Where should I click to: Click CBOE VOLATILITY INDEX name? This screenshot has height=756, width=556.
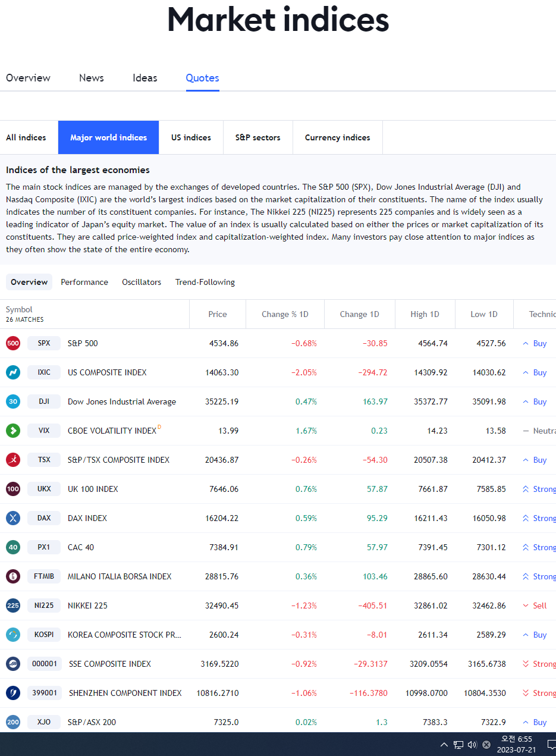[112, 431]
